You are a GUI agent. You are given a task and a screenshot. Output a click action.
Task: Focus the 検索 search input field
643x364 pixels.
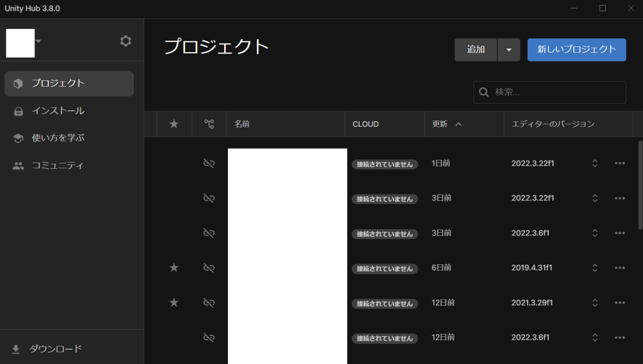tap(556, 92)
